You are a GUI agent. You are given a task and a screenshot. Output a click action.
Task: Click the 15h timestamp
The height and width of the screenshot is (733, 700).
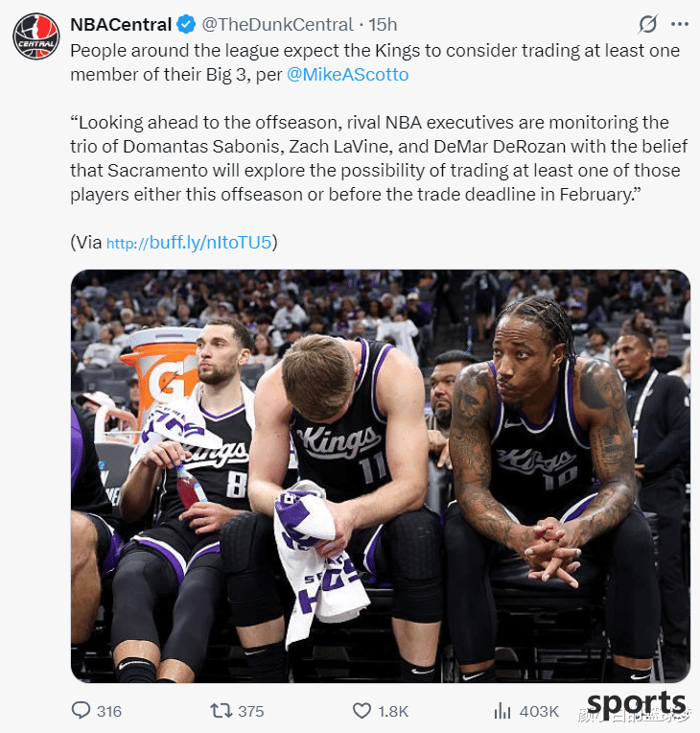pyautogui.click(x=383, y=24)
